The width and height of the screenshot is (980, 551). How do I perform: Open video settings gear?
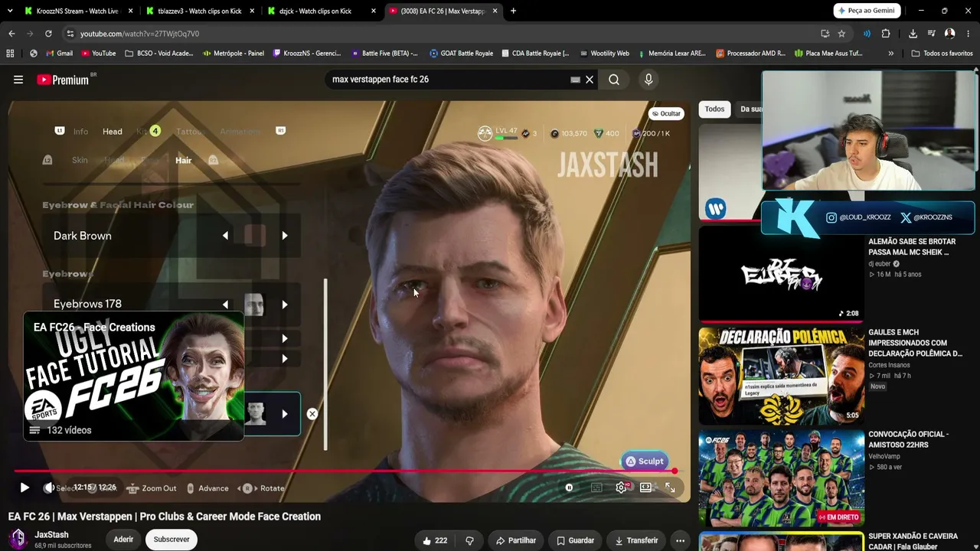pyautogui.click(x=622, y=487)
